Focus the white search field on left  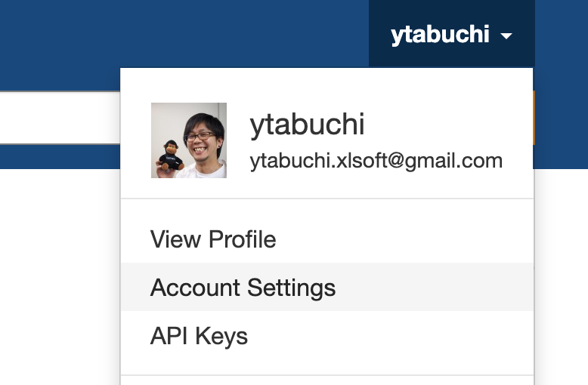[60, 118]
